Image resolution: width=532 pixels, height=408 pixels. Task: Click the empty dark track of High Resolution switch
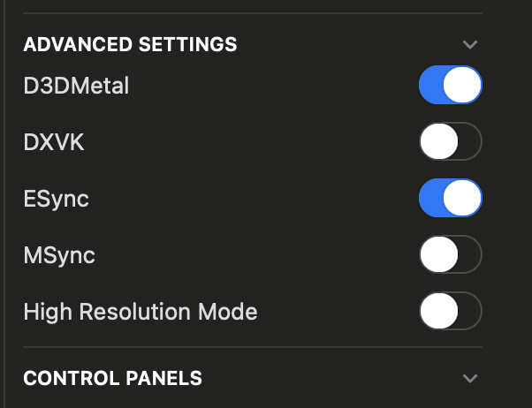(x=469, y=312)
